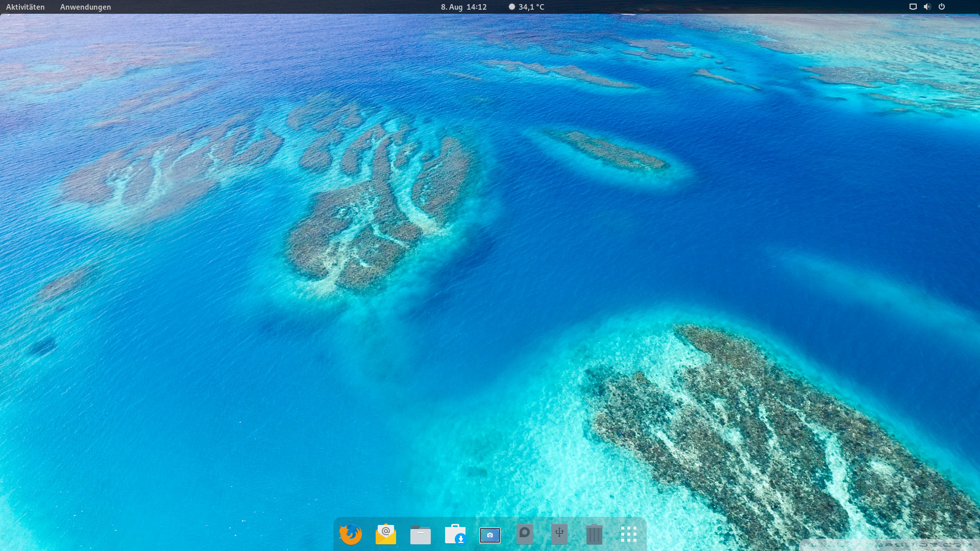Viewport: 980px width, 551px height.
Task: Expand the 34,1 °C weather indicator
Action: point(531,7)
